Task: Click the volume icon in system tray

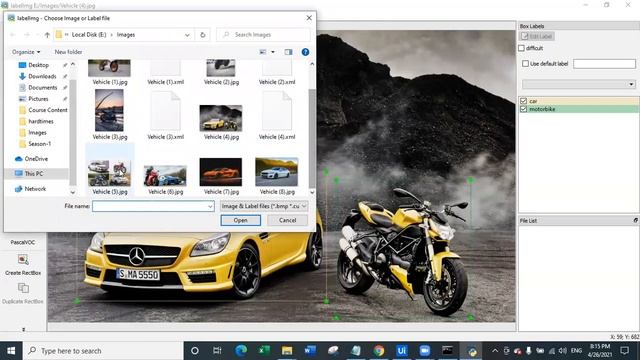Action: (x=562, y=351)
